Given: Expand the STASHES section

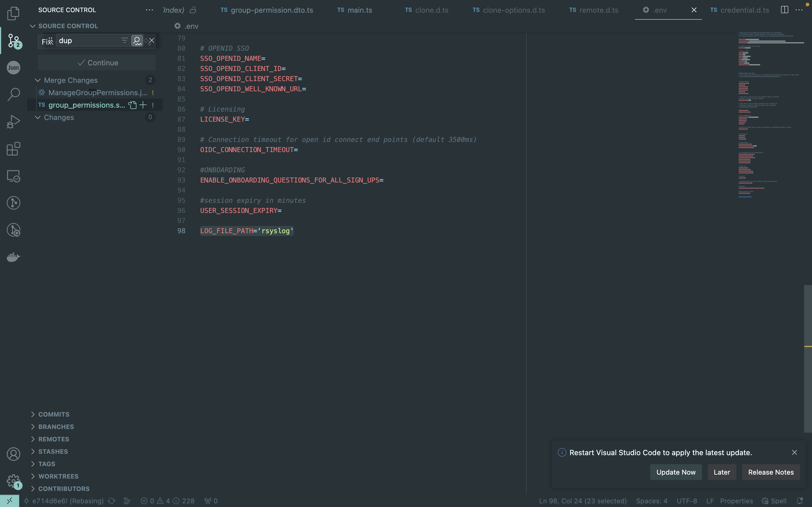Looking at the screenshot, I should coord(53,451).
